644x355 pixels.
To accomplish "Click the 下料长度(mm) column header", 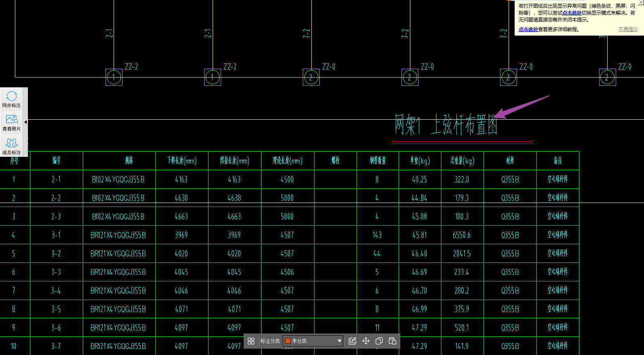I will [182, 161].
